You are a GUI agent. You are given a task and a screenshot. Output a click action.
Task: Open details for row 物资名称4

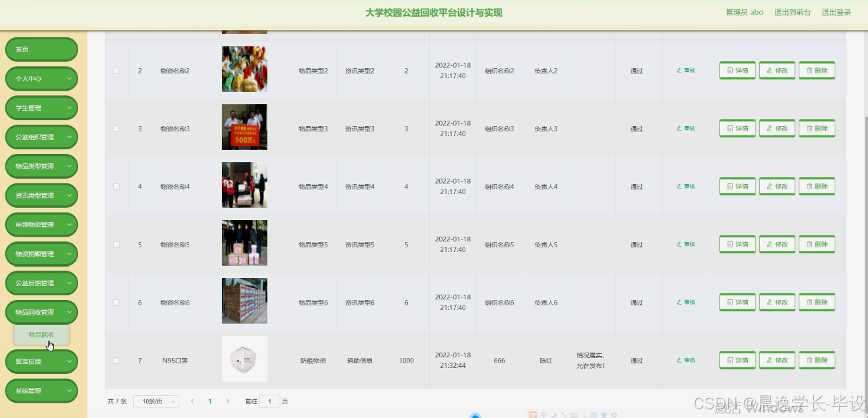pyautogui.click(x=737, y=187)
